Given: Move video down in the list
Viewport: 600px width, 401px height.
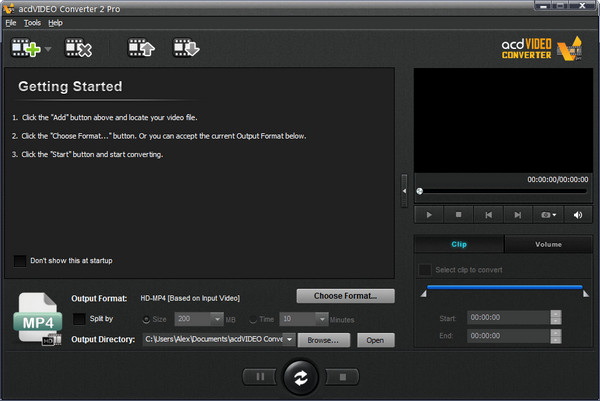Looking at the screenshot, I should (185, 47).
